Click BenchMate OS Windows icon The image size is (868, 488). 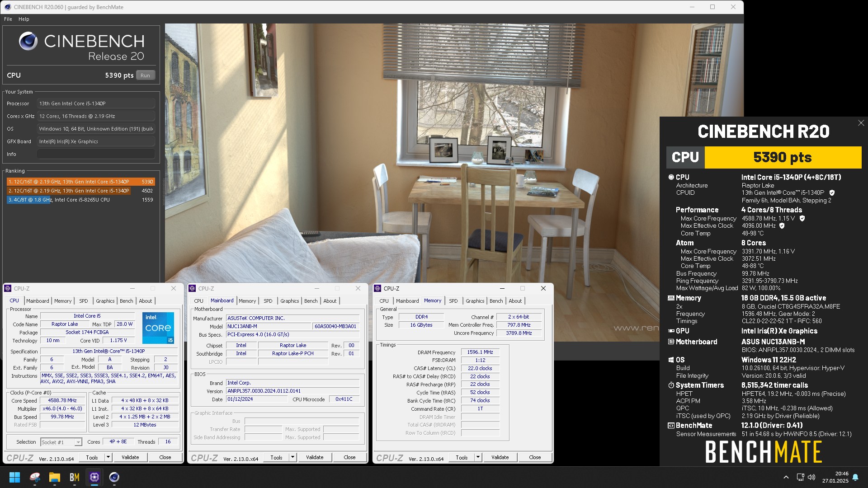[671, 360]
